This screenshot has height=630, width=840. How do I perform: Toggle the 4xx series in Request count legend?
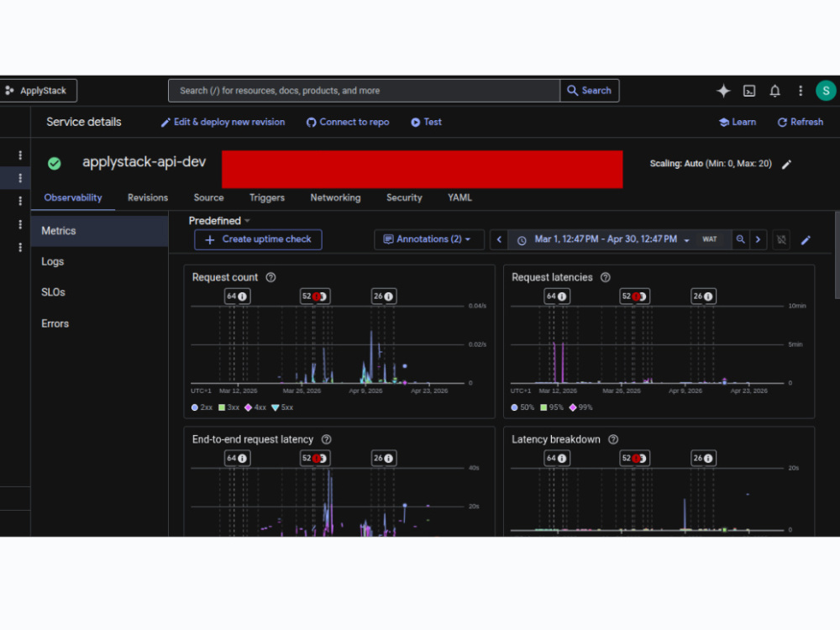point(255,407)
